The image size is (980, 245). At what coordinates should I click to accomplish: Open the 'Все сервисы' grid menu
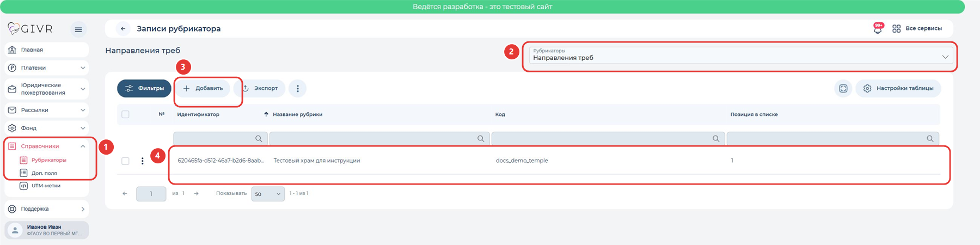coord(917,28)
